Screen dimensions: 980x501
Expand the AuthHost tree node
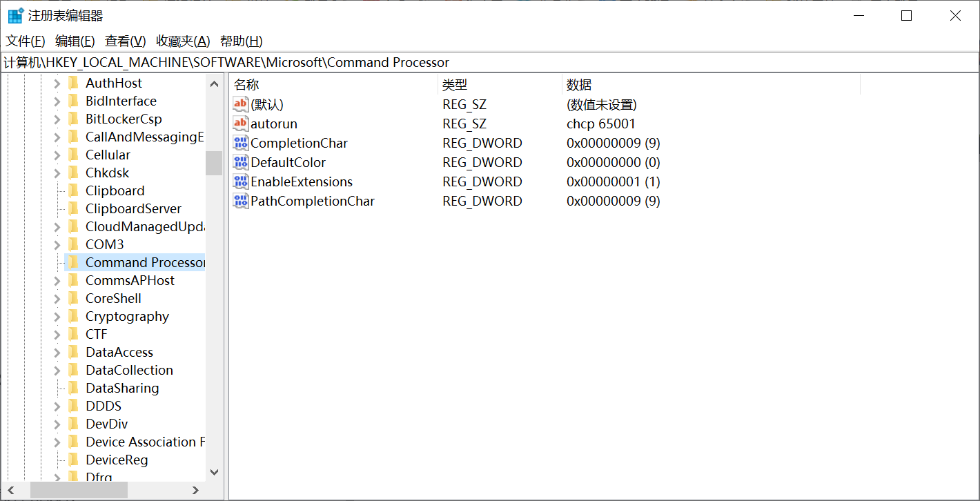59,83
